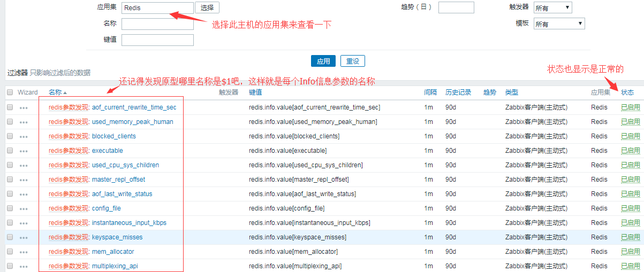Image resolution: width=644 pixels, height=272 pixels.
Task: Open wizard menu dots for executable row
Action: coord(23,151)
